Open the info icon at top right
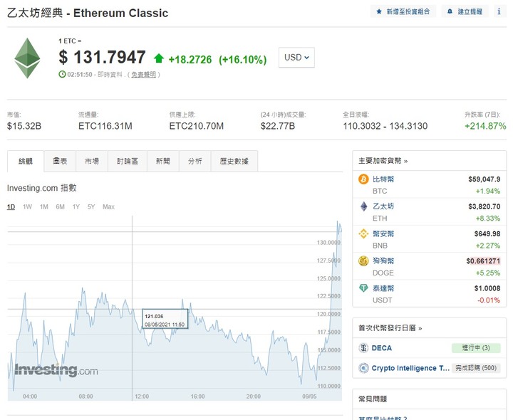 499,11
